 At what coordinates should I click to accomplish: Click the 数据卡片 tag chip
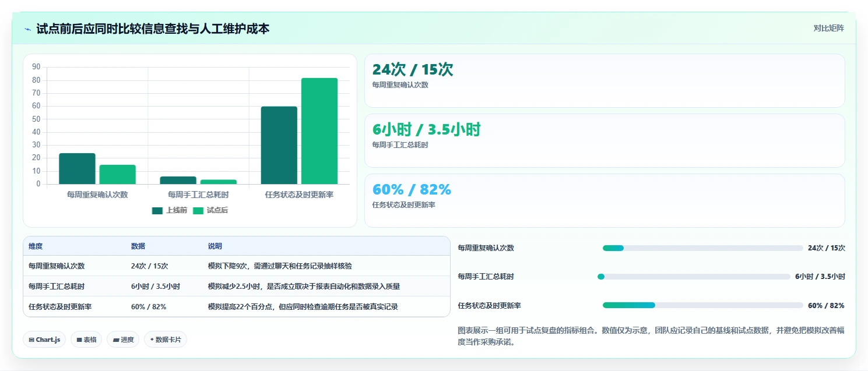click(166, 340)
